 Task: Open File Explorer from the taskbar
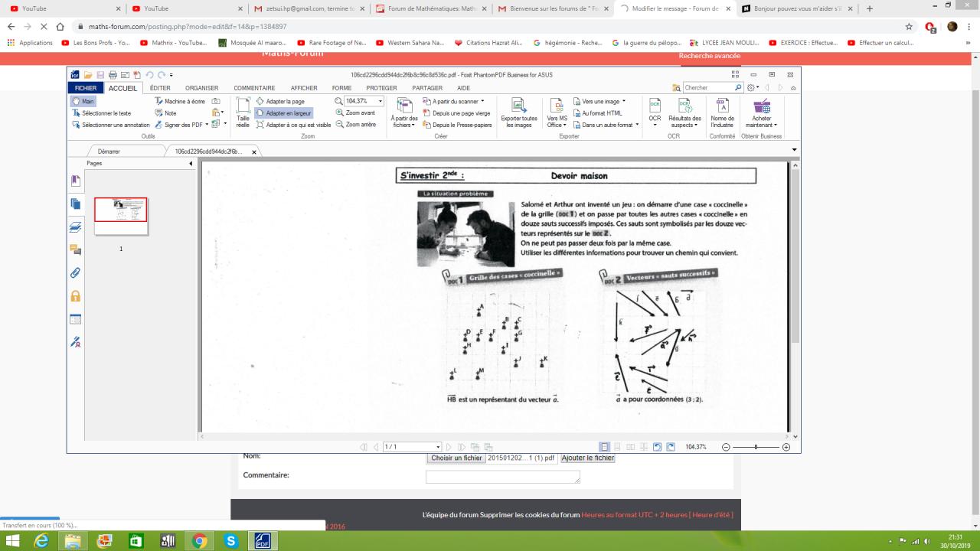(x=74, y=541)
